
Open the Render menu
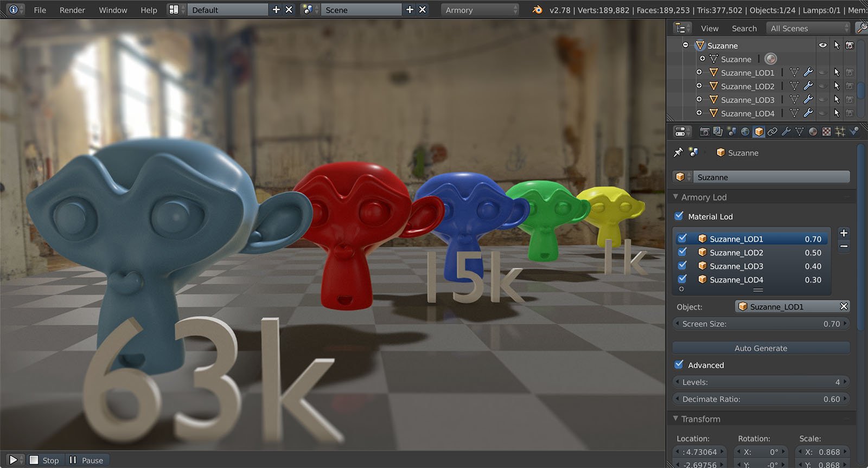(x=72, y=10)
